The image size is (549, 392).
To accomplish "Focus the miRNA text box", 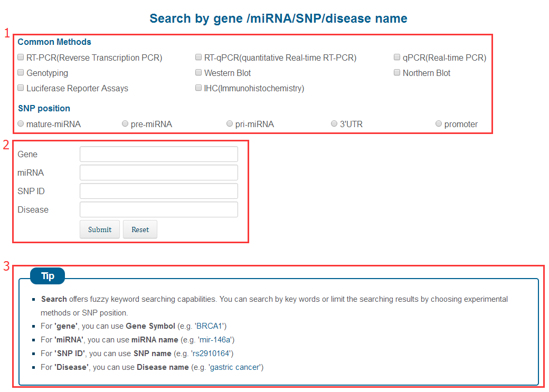I will (158, 173).
